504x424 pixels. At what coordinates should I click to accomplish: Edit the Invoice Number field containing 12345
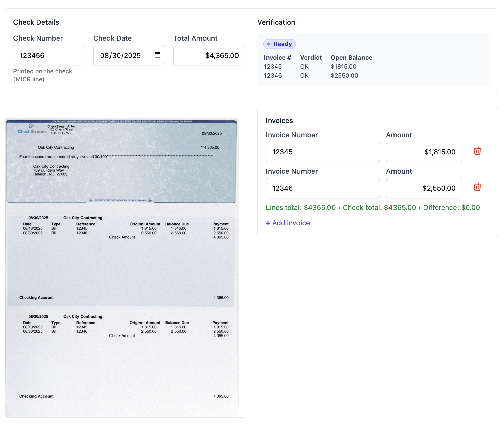pos(322,152)
